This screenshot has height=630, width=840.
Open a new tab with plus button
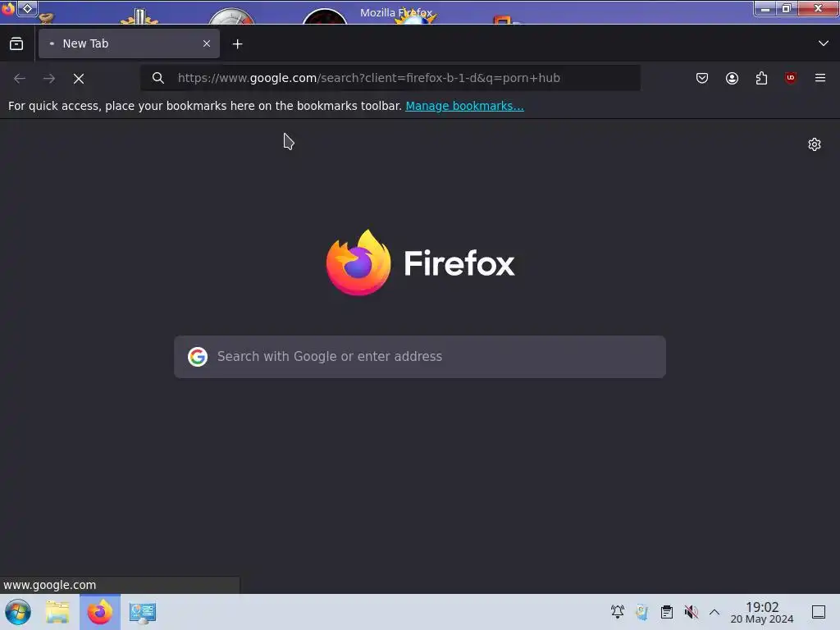[237, 44]
